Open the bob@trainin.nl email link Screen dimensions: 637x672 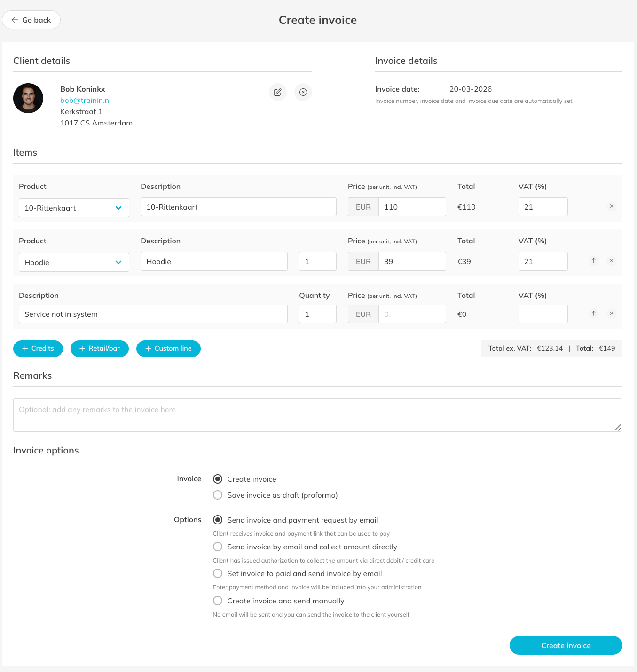(86, 100)
